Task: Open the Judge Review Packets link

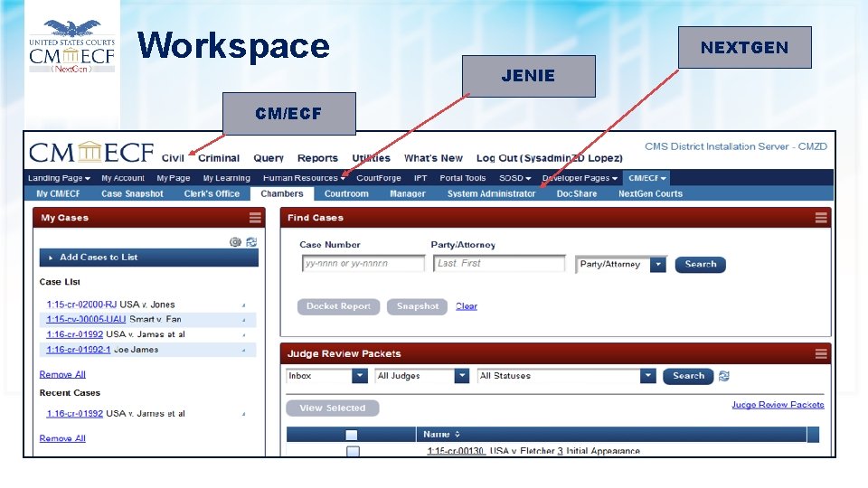Action: [x=778, y=405]
